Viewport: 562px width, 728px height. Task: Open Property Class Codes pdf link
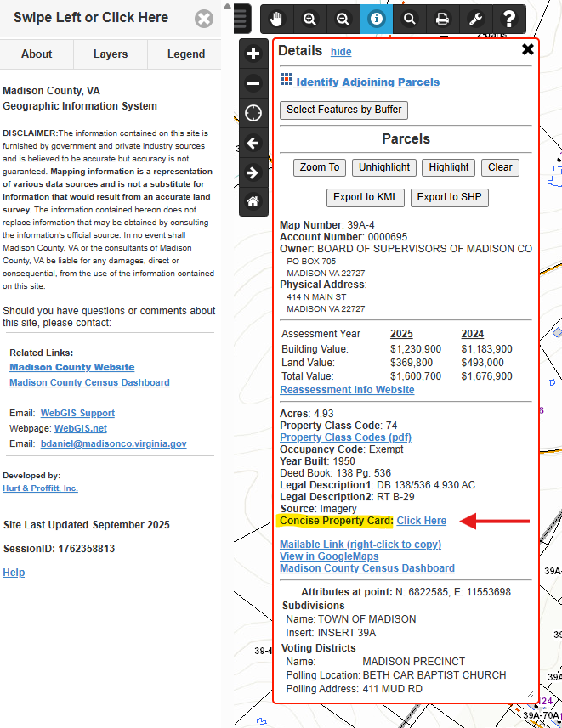pos(345,437)
